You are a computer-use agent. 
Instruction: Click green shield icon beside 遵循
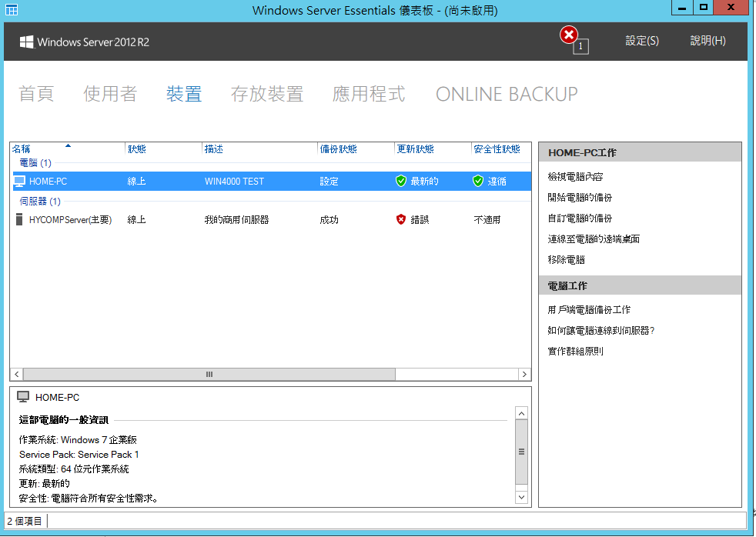point(478,181)
